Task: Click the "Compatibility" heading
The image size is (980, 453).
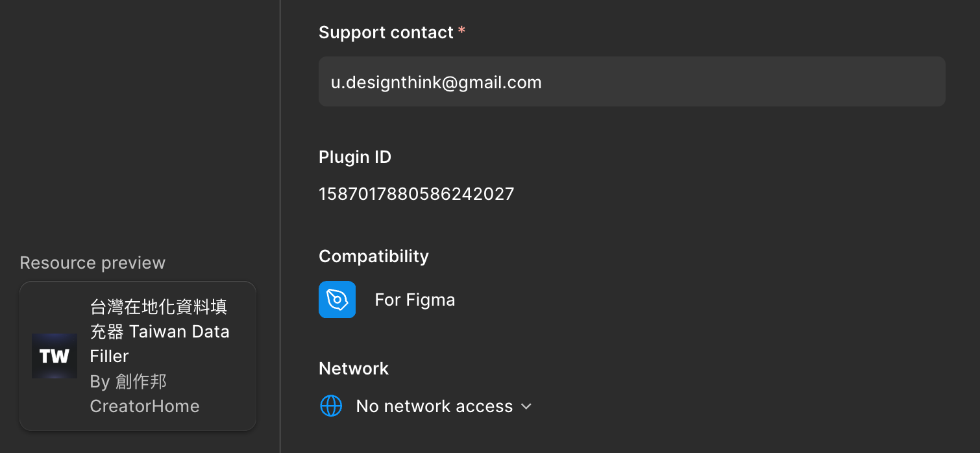Action: click(x=373, y=256)
